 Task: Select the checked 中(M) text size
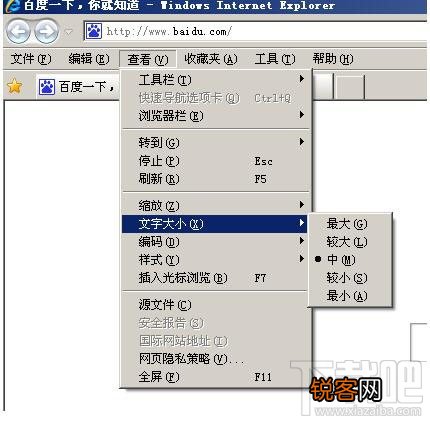point(350,260)
